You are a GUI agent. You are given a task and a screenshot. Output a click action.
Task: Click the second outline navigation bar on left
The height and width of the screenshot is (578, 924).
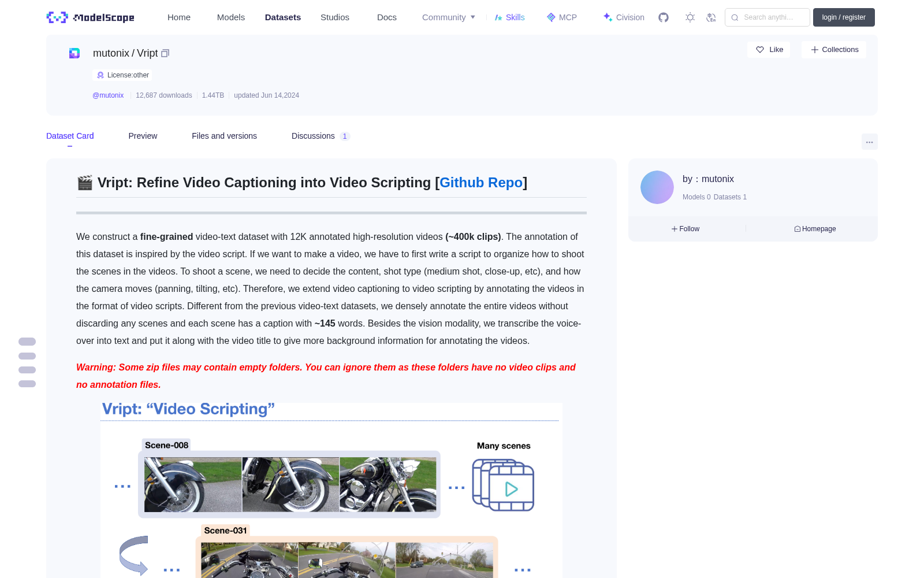(27, 356)
